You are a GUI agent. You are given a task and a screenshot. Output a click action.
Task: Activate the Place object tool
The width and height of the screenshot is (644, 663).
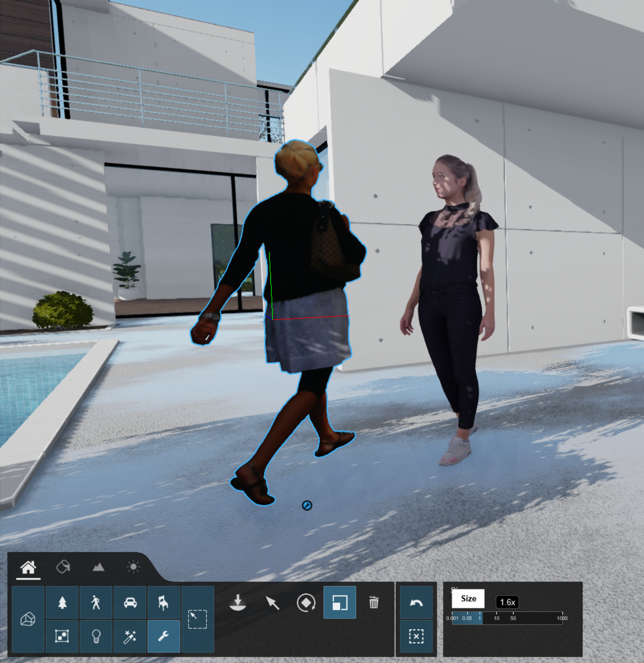click(x=238, y=603)
